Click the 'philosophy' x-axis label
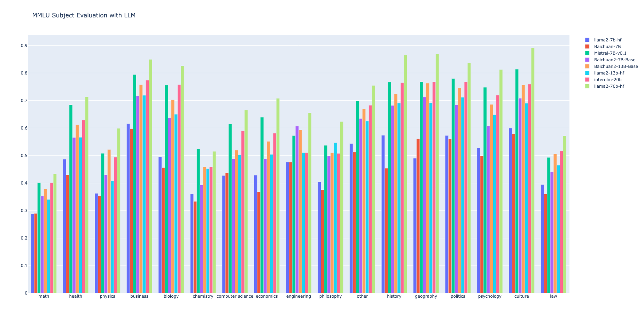The height and width of the screenshot is (321, 644). (331, 296)
